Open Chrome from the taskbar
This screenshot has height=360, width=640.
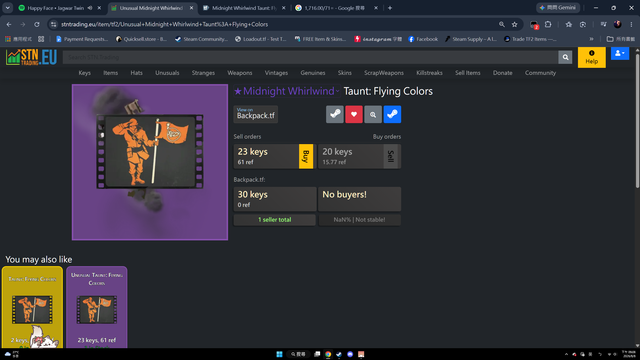click(328, 354)
